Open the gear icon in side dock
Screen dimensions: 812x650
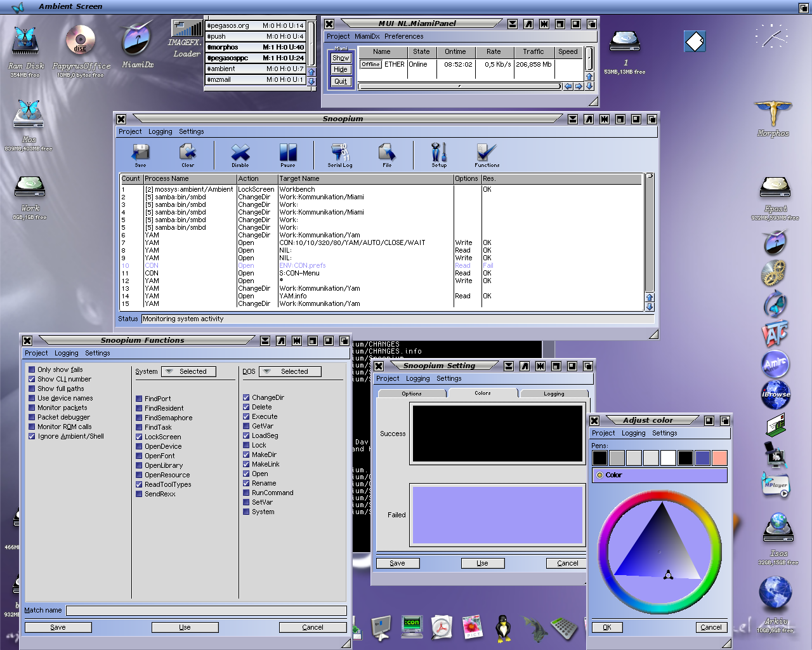(774, 273)
